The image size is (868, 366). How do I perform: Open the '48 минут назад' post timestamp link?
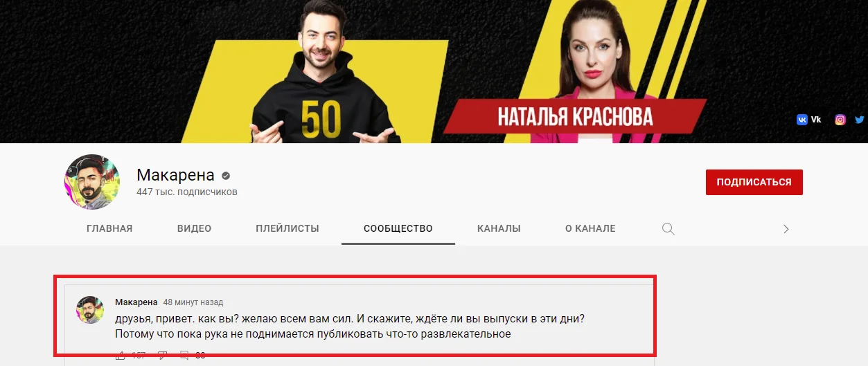click(193, 302)
